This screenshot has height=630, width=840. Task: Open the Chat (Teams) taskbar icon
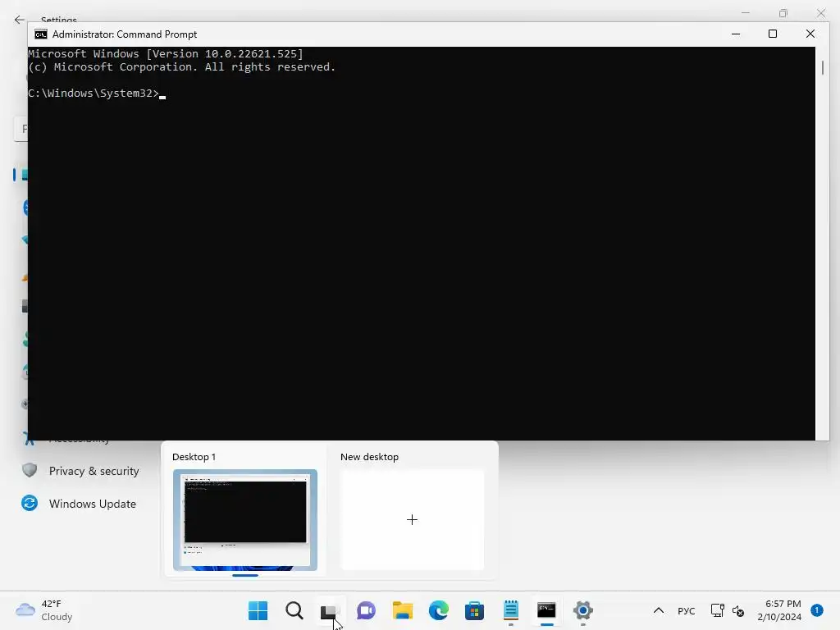(x=366, y=610)
